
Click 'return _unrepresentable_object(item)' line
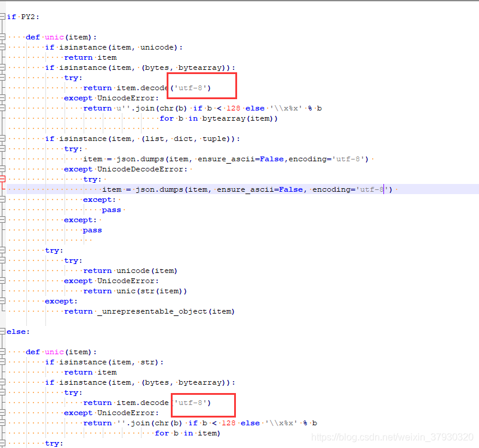click(149, 311)
